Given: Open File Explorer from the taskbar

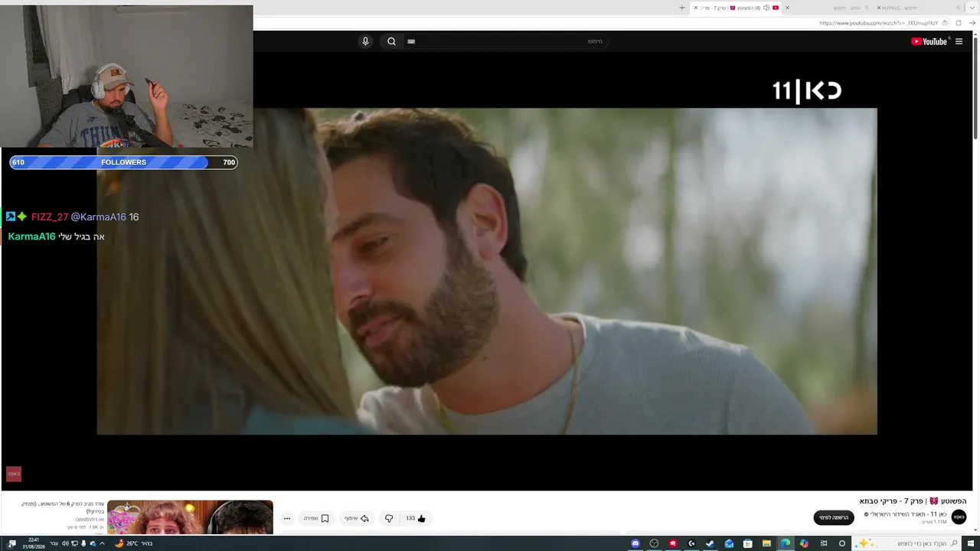Looking at the screenshot, I should 766,543.
